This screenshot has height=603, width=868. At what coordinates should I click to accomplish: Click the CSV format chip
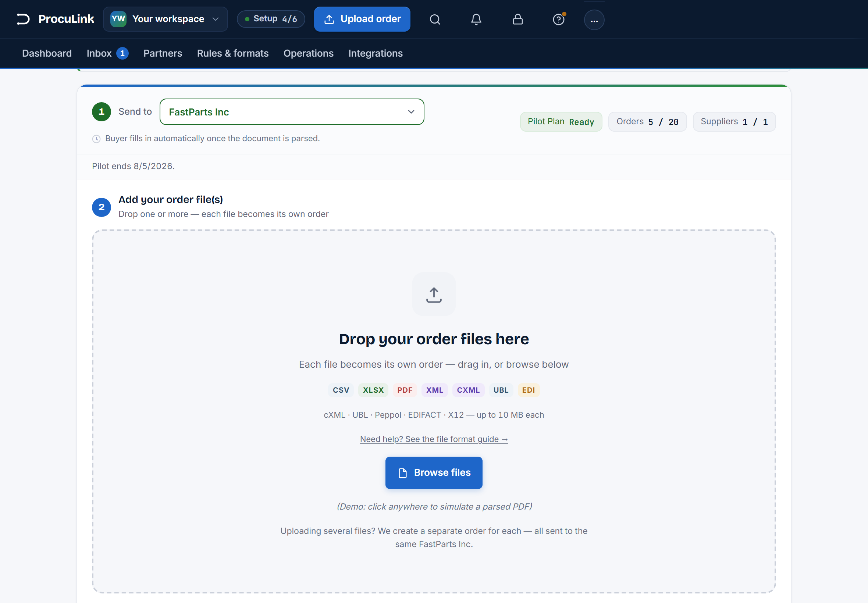341,390
